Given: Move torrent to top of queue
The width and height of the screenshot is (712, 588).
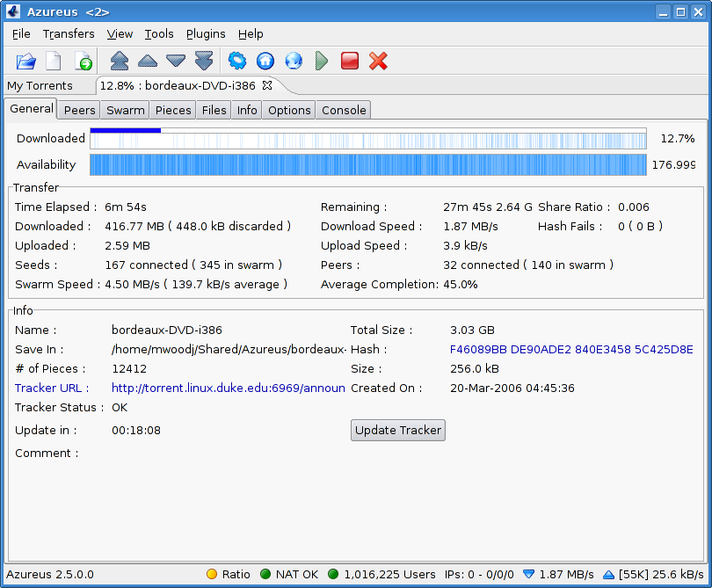Looking at the screenshot, I should [119, 61].
